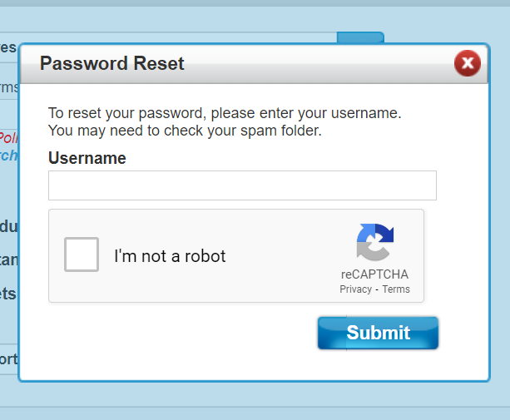Click the reCAPTCHA brand name text
Viewport: 510px width, 420px height.
374,274
